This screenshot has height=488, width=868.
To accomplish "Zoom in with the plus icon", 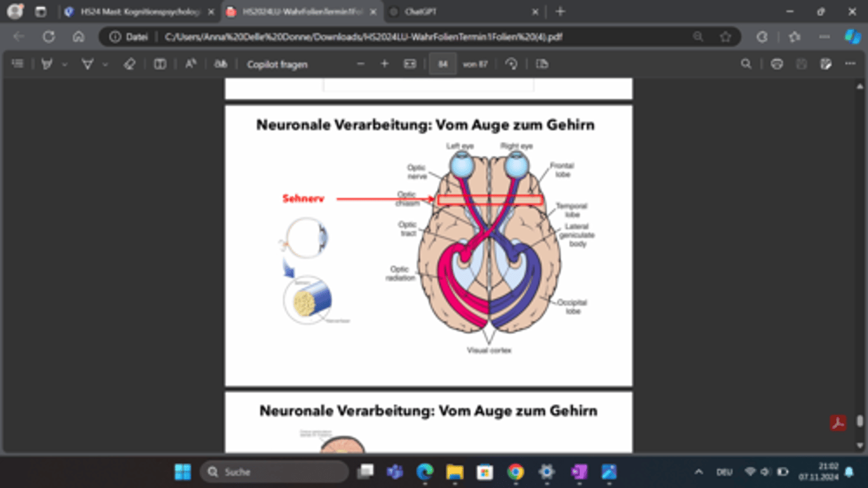I will 385,64.
